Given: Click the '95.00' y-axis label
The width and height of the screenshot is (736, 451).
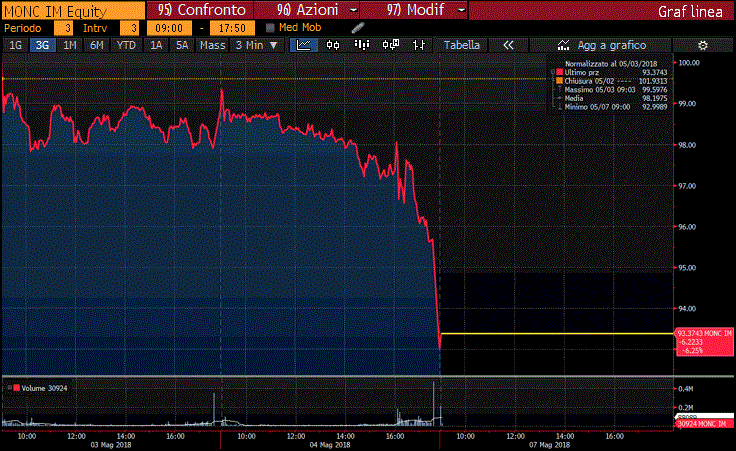Looking at the screenshot, I should pos(687,268).
